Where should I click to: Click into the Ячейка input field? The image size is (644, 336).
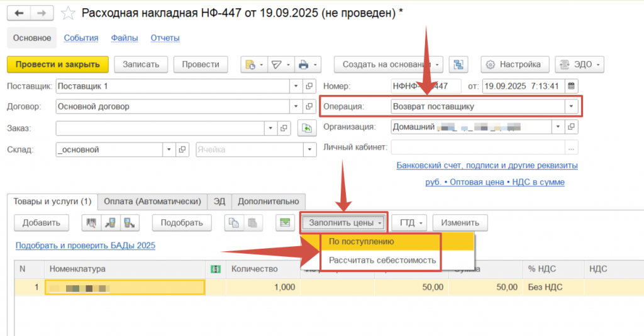coord(248,149)
